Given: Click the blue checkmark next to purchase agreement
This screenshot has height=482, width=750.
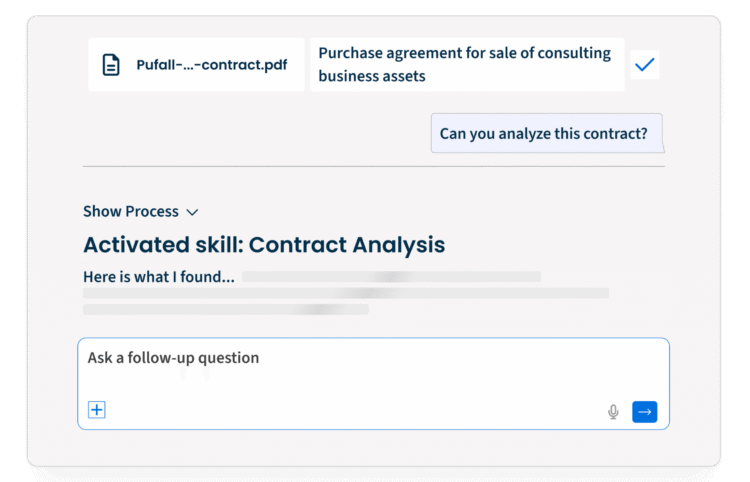Looking at the screenshot, I should [x=644, y=65].
